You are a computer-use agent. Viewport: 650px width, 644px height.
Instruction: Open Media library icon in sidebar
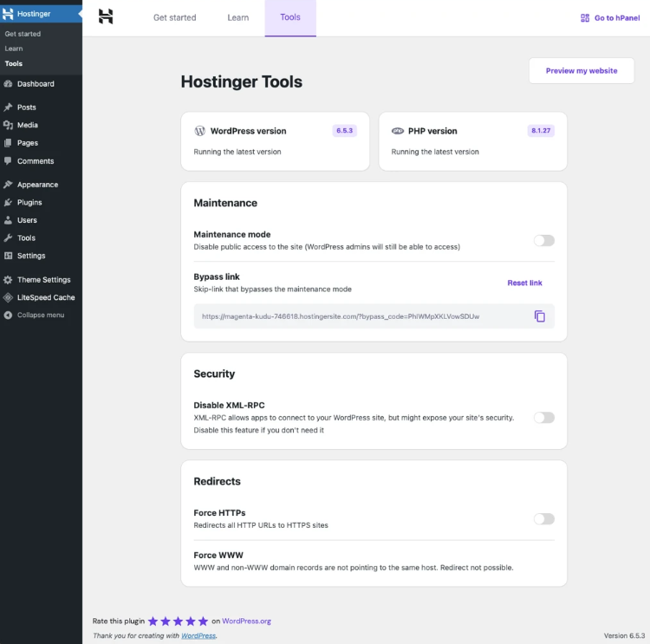pos(8,125)
